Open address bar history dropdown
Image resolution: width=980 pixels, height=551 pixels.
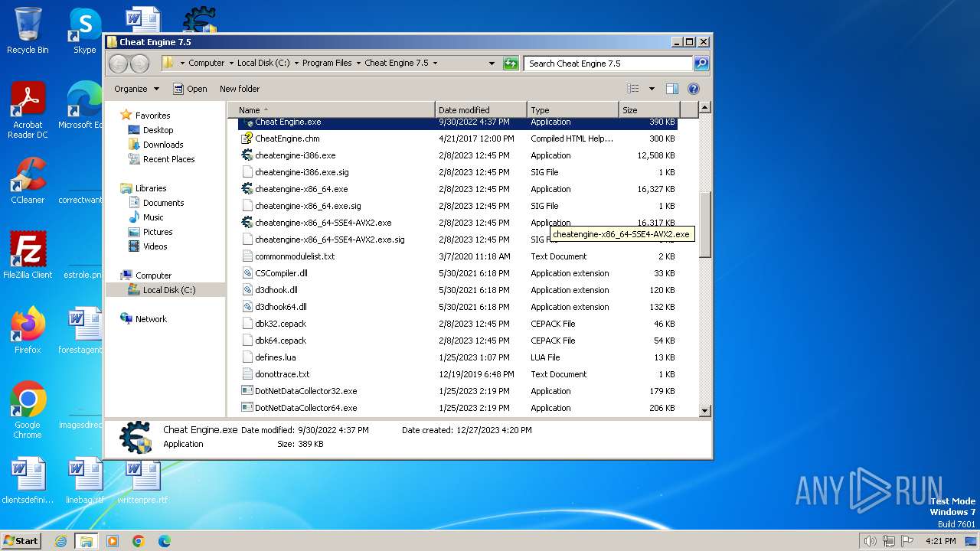[x=492, y=64]
